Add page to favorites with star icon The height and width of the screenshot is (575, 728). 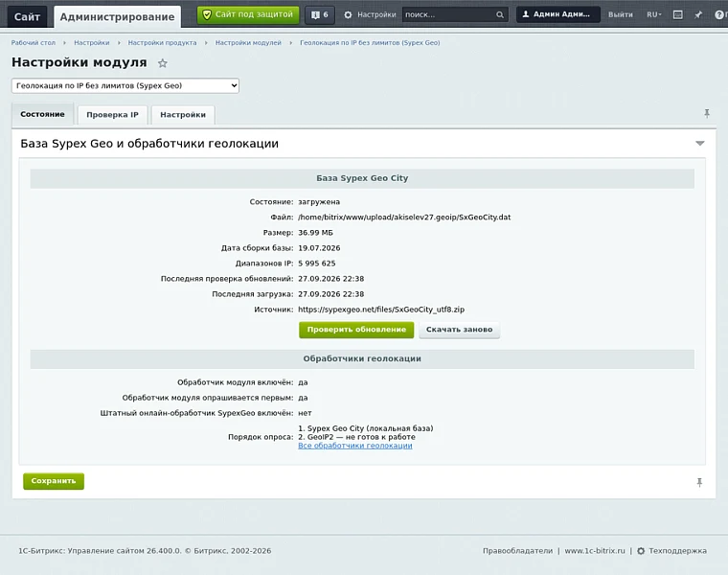[x=163, y=63]
